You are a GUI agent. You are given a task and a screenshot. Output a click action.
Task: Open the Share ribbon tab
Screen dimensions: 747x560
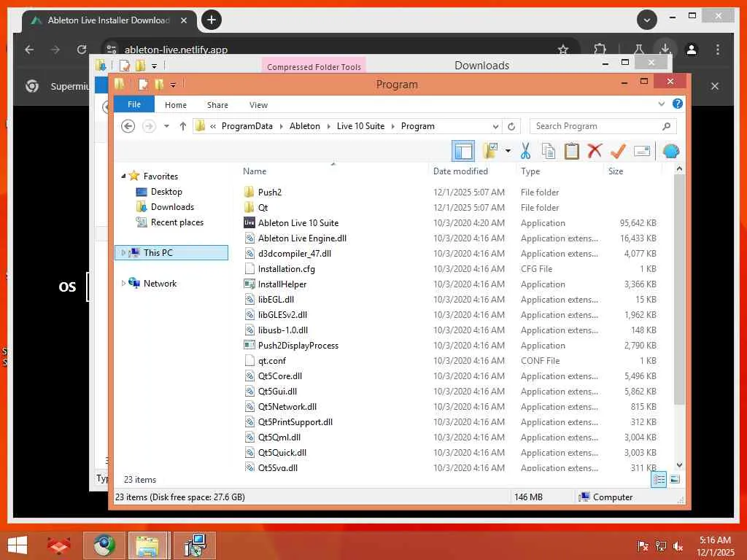pos(217,105)
